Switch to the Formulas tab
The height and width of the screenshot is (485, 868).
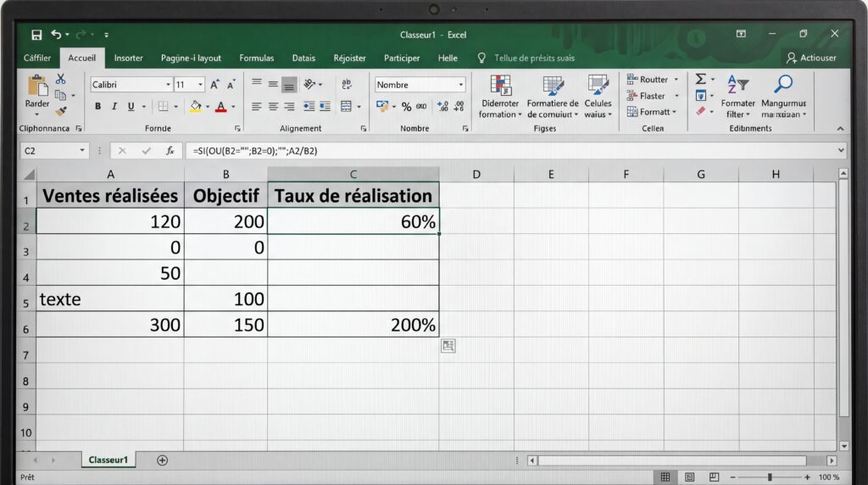[256, 58]
